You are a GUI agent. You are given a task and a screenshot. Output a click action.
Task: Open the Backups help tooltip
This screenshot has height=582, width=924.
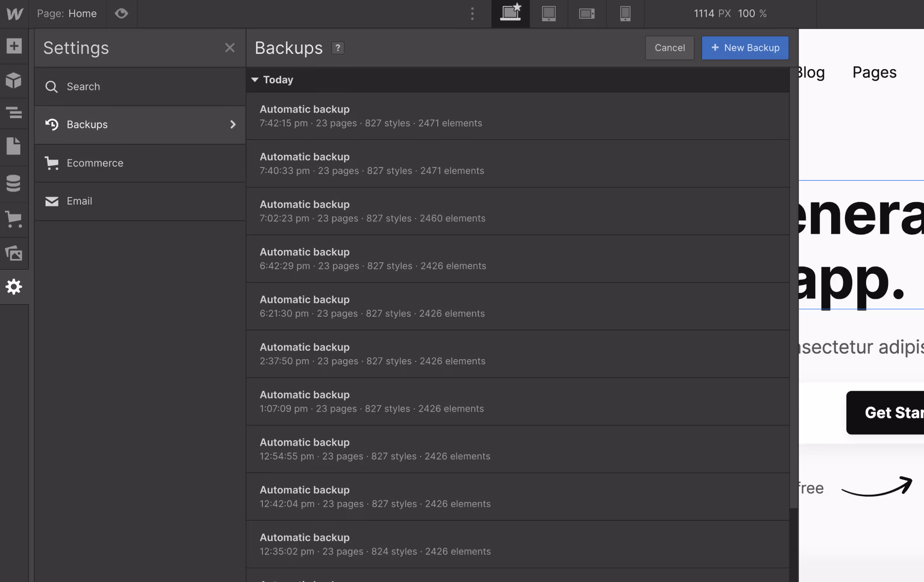click(337, 48)
